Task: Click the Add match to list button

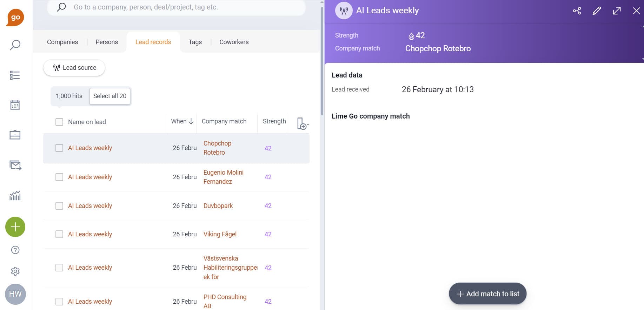Action: 487,294
